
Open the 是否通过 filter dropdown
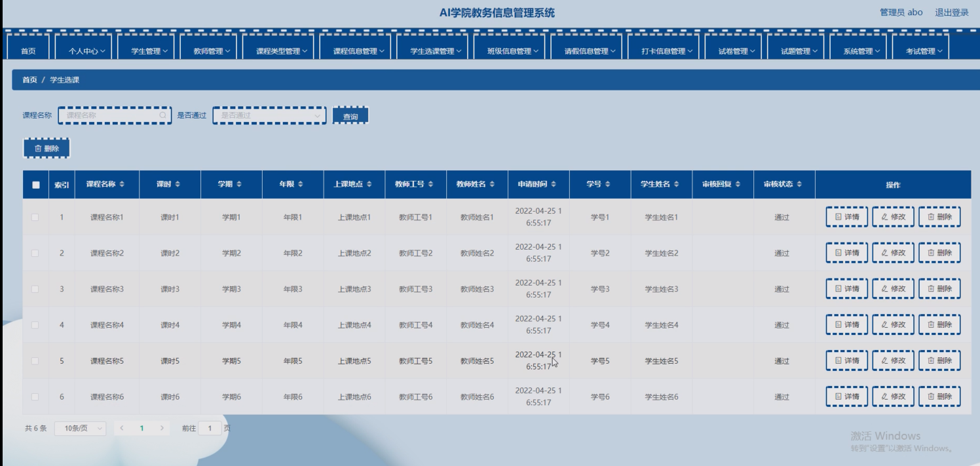point(269,115)
